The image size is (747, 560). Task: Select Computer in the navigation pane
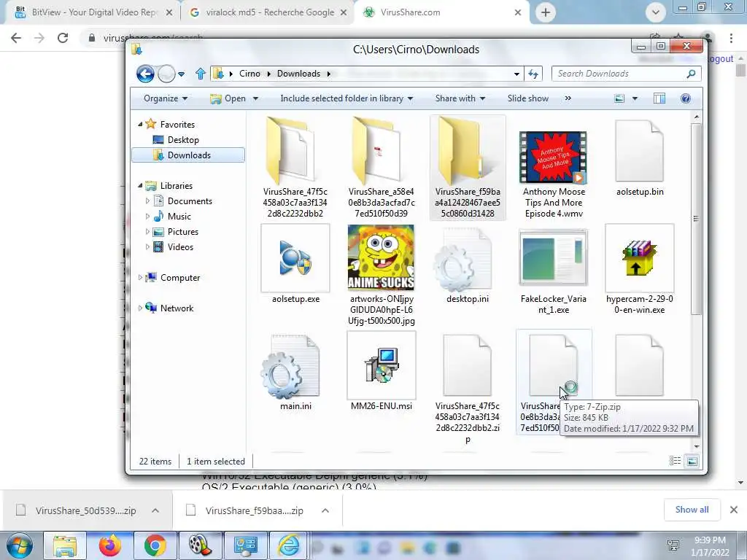(180, 278)
